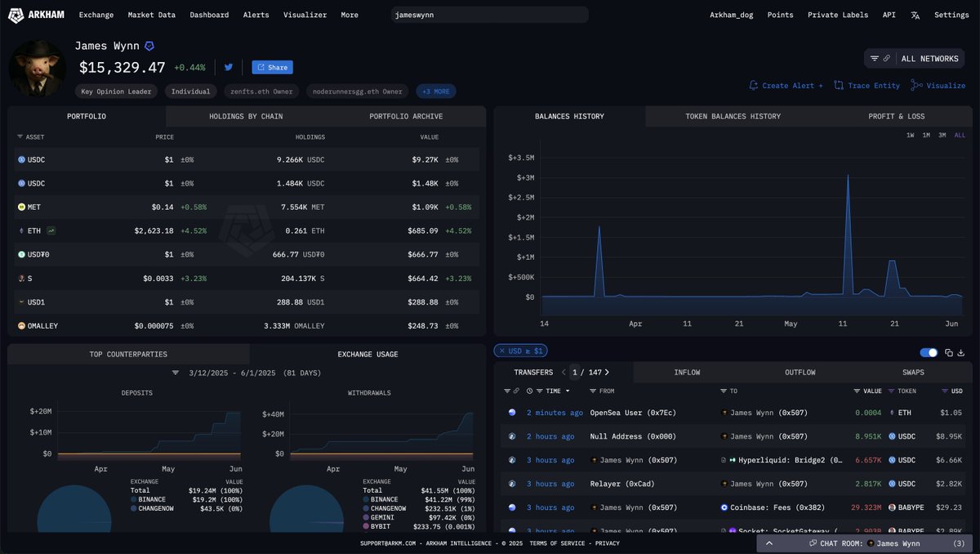Open the Visualizer nav item
Image resolution: width=980 pixels, height=554 pixels.
click(305, 15)
